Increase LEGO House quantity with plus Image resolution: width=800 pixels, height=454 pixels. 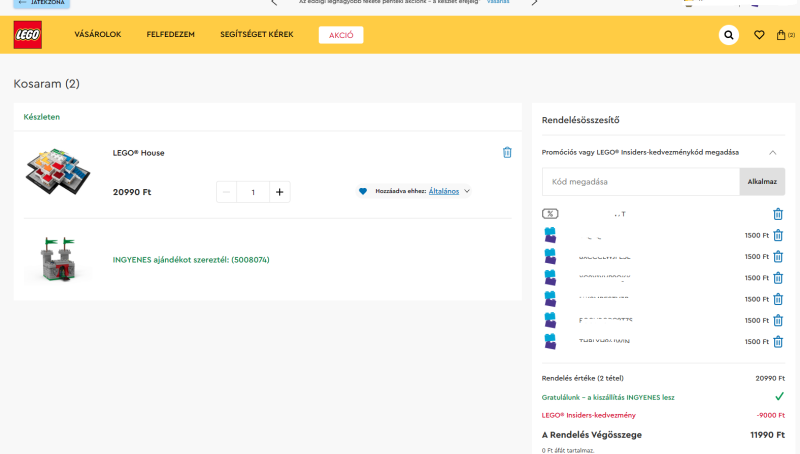pos(280,192)
